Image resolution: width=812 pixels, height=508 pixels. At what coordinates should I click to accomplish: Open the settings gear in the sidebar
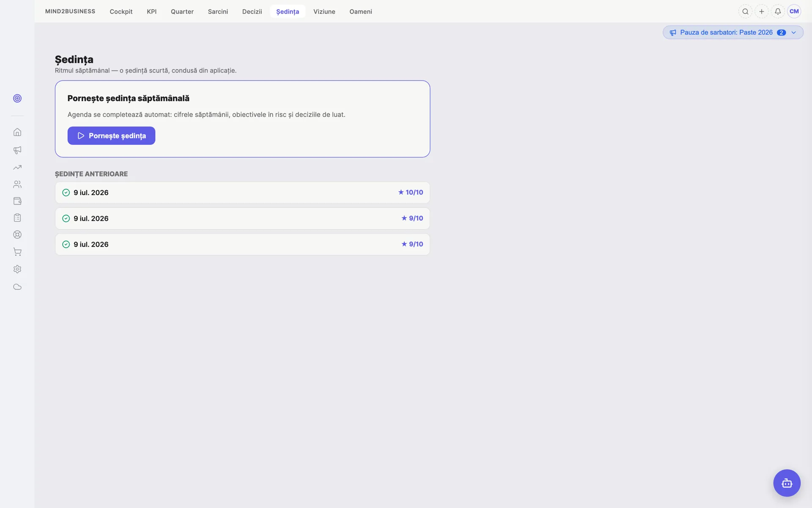(x=17, y=269)
